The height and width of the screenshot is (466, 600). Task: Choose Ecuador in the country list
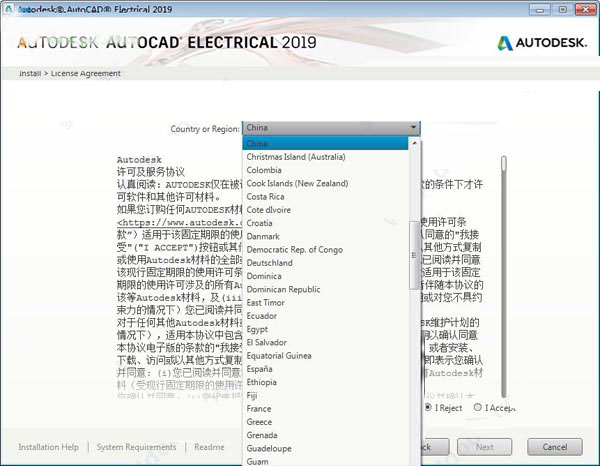pos(326,316)
